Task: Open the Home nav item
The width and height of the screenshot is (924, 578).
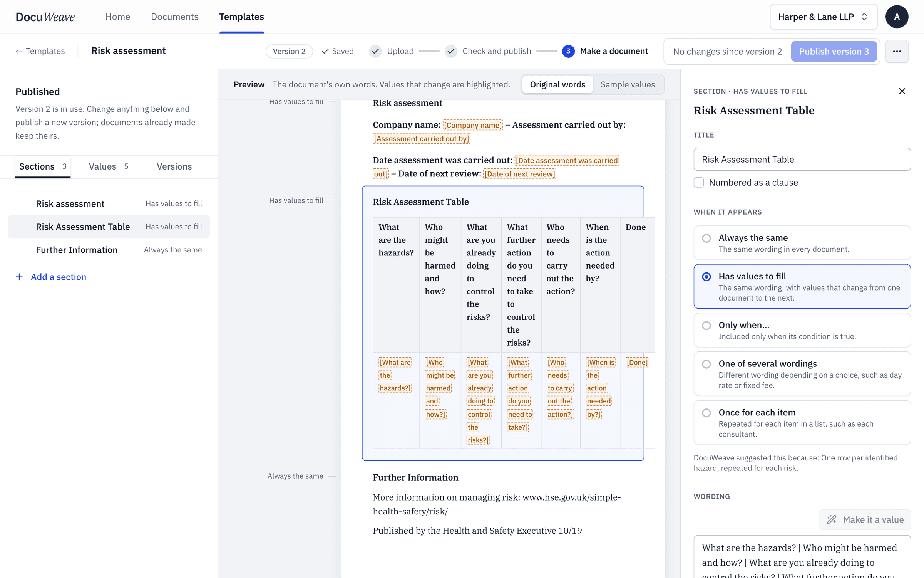Action: 118,17
